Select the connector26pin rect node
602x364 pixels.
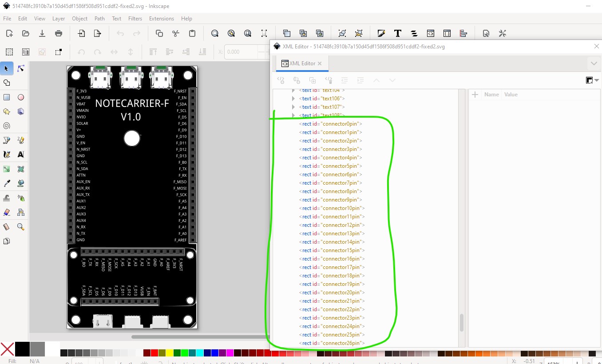(x=332, y=343)
